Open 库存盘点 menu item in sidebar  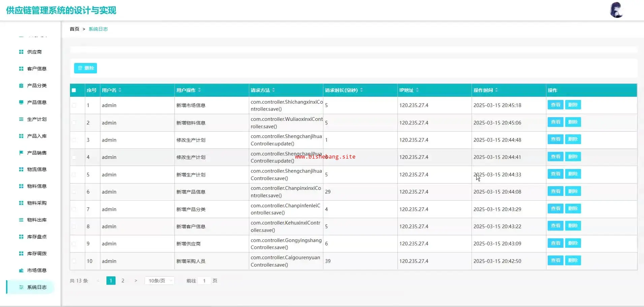point(37,237)
